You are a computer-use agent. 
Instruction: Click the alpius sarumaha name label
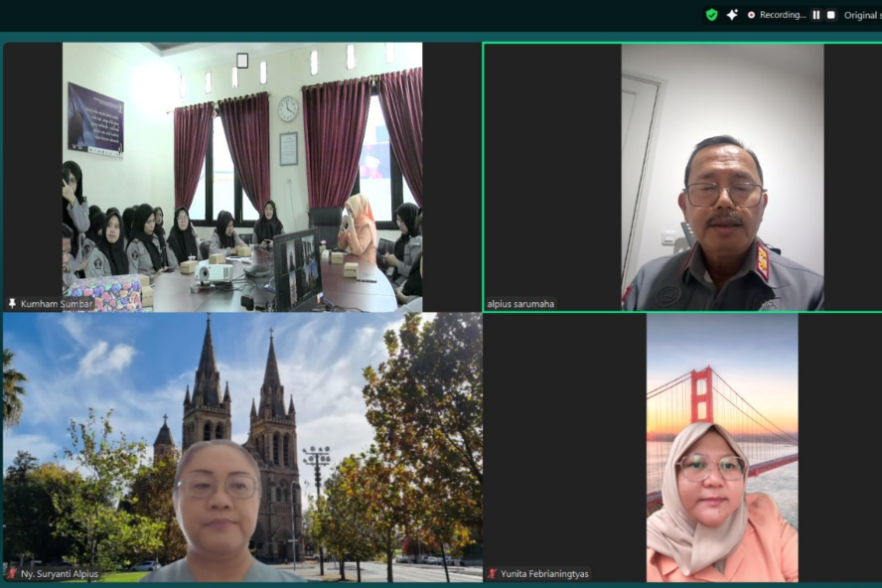[x=520, y=304]
